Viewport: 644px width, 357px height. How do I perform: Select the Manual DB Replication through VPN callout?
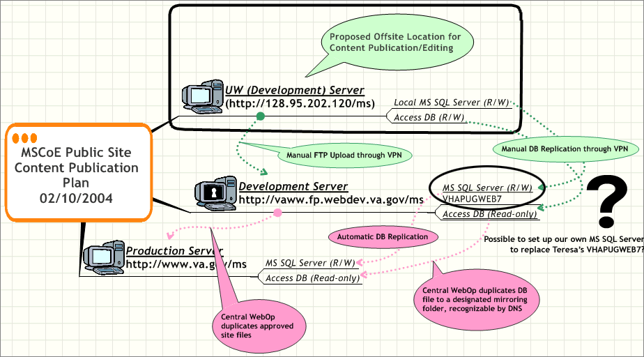565,149
